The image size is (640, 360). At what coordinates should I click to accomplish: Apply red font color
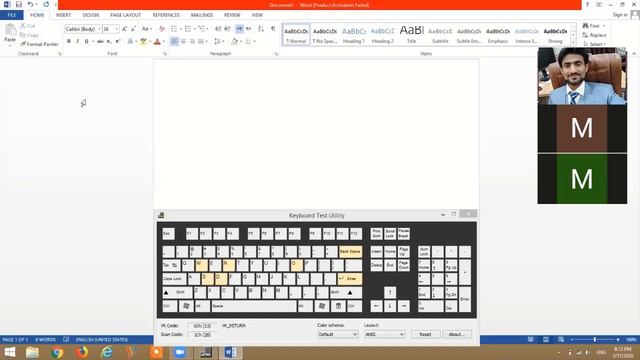tap(157, 41)
